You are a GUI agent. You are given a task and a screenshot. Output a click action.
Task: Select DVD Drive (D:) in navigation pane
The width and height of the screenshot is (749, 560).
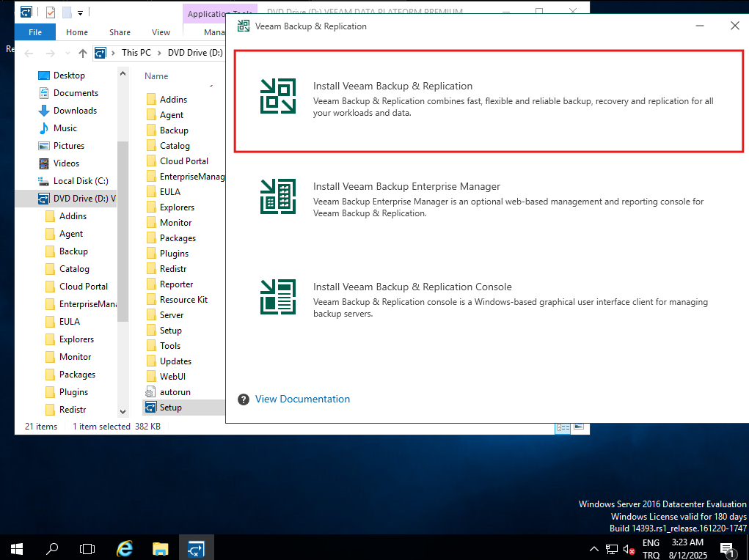coord(66,199)
